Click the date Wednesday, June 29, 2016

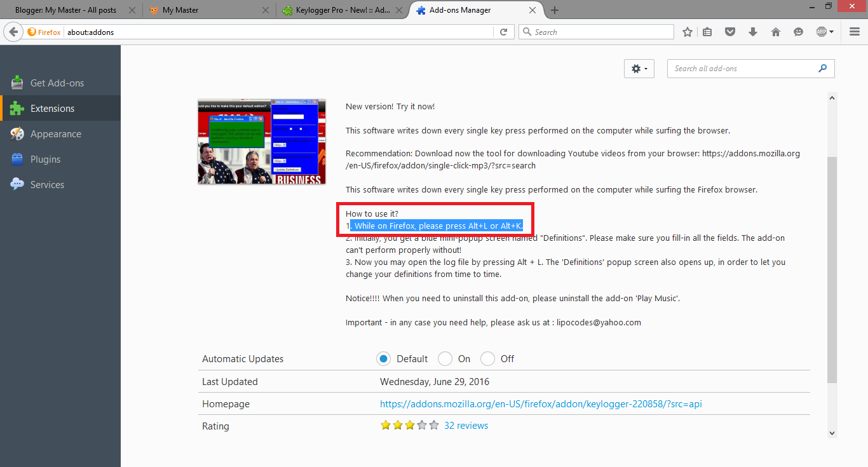tap(435, 382)
